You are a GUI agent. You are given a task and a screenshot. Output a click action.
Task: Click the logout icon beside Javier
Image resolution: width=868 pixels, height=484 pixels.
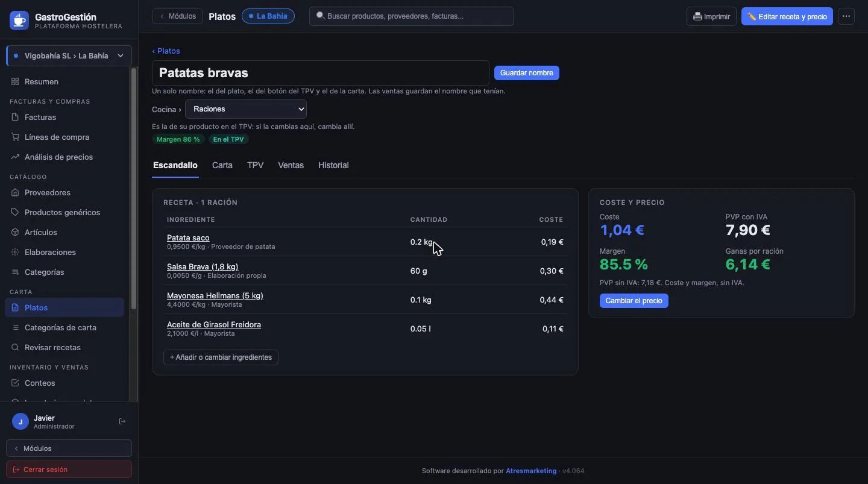(x=122, y=421)
